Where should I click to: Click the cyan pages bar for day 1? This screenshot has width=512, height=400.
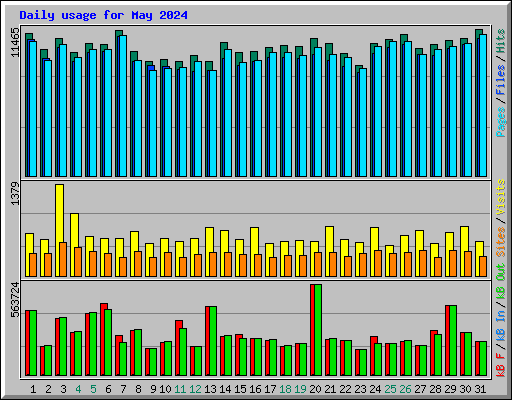pyautogui.click(x=33, y=109)
